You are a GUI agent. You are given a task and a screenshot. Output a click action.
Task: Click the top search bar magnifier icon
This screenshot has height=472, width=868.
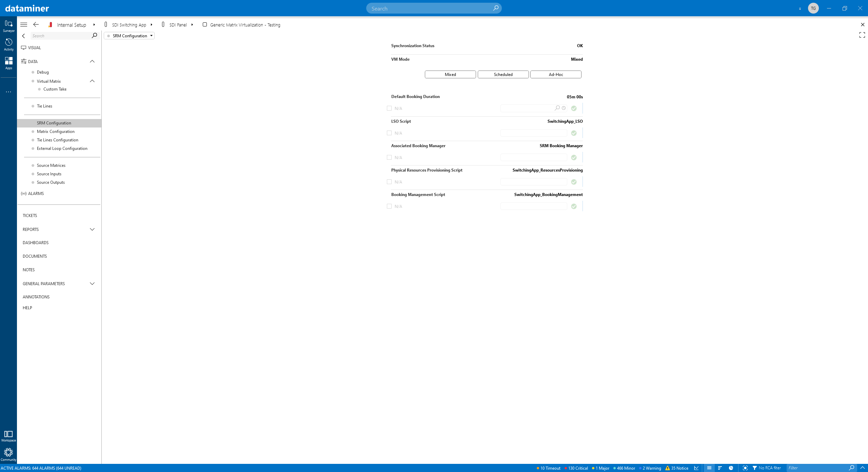[x=495, y=8]
